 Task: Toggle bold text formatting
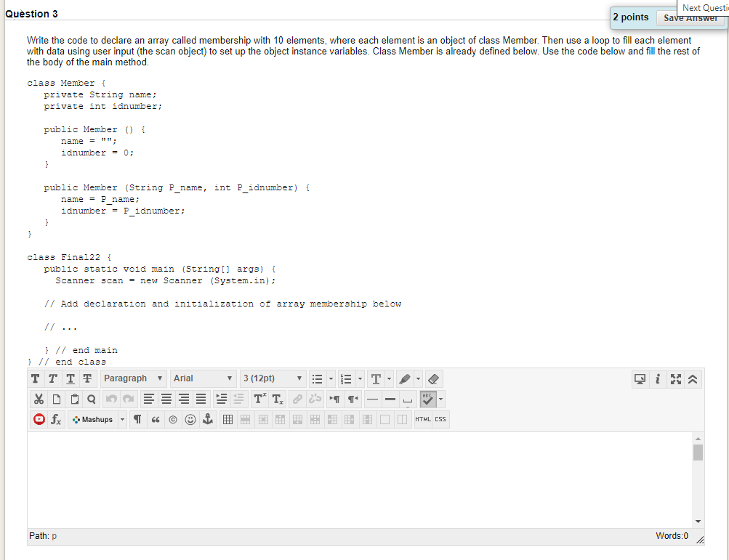(36, 378)
